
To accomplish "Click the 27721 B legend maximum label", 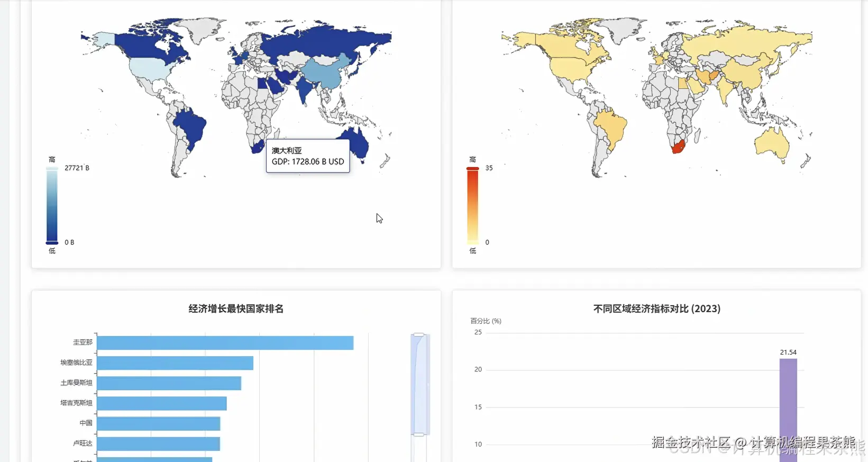I will 77,168.
